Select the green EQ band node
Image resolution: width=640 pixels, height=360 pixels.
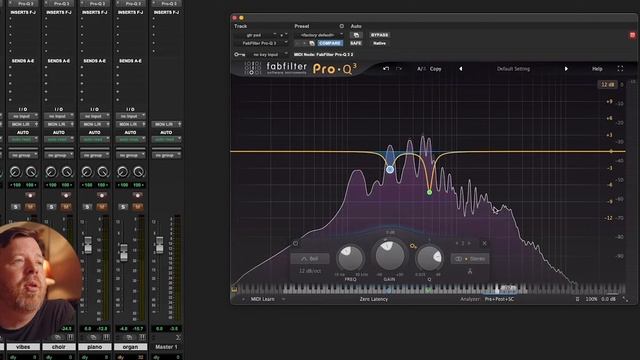coord(429,192)
